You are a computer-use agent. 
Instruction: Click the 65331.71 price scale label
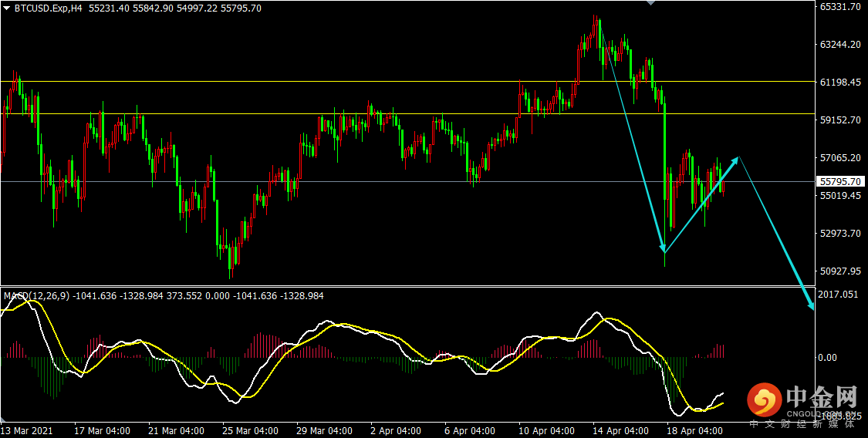(x=841, y=6)
